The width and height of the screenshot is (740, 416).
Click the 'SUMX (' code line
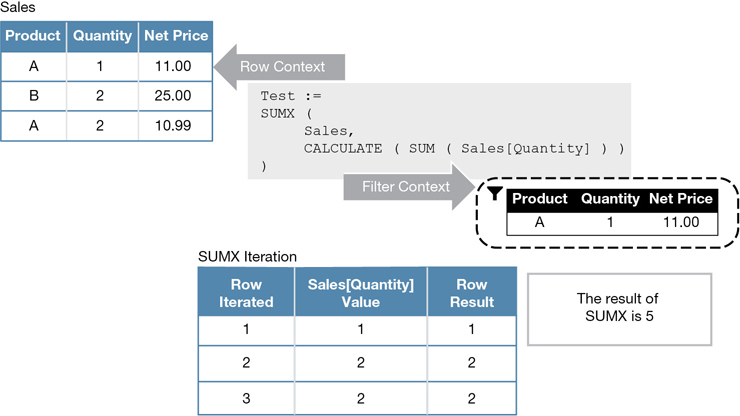coord(286,113)
